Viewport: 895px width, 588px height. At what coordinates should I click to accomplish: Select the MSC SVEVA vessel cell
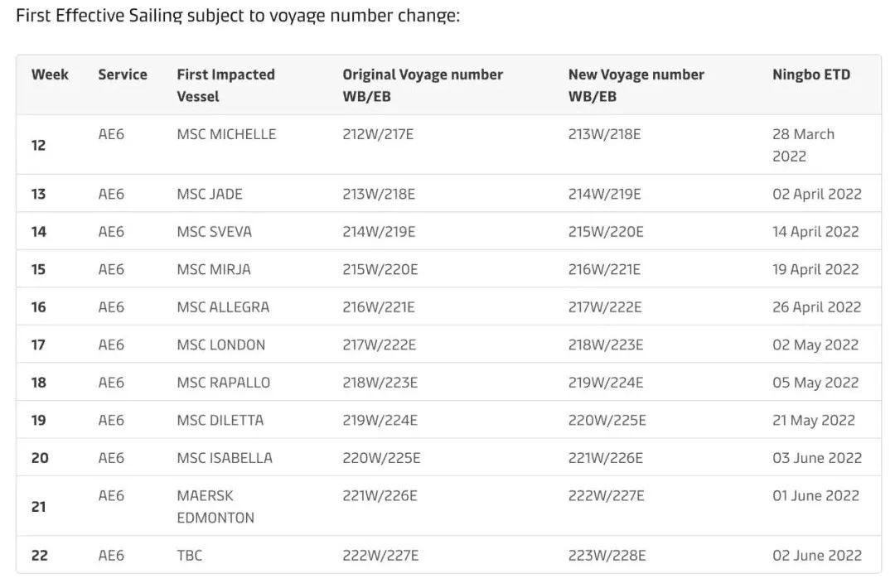click(214, 232)
